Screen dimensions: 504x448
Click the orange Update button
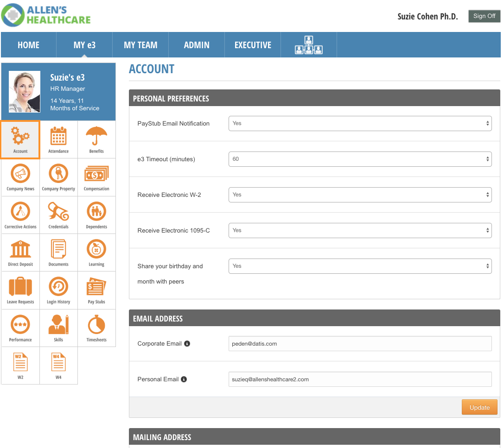pyautogui.click(x=479, y=407)
